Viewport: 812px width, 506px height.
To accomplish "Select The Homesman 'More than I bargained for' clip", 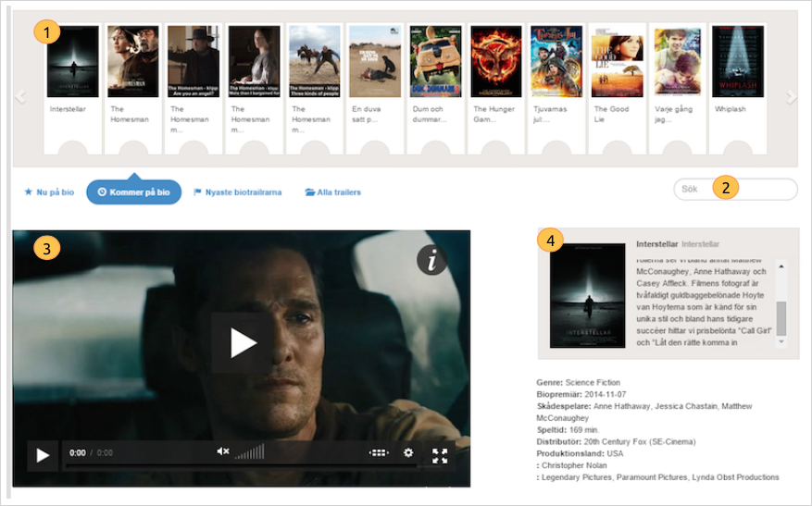I will click(x=255, y=62).
